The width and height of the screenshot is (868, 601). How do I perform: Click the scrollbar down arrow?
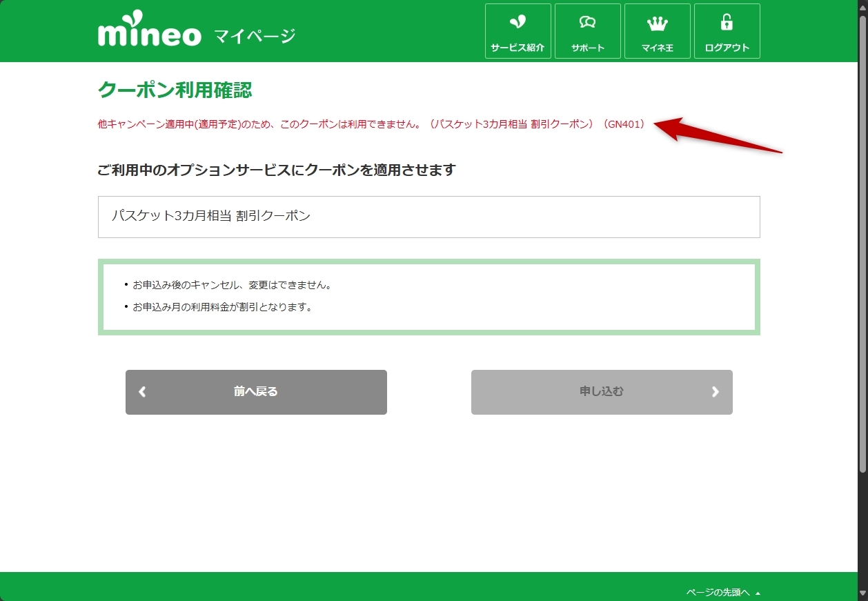862,595
